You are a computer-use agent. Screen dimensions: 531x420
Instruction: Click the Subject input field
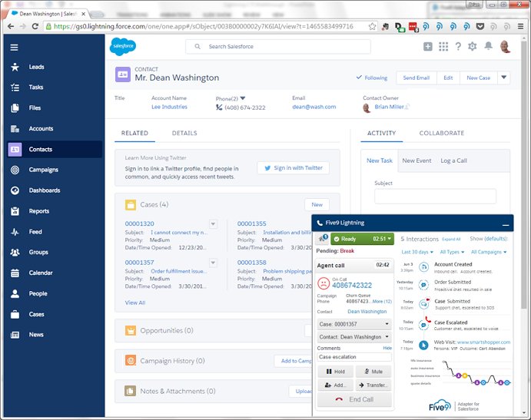click(435, 197)
